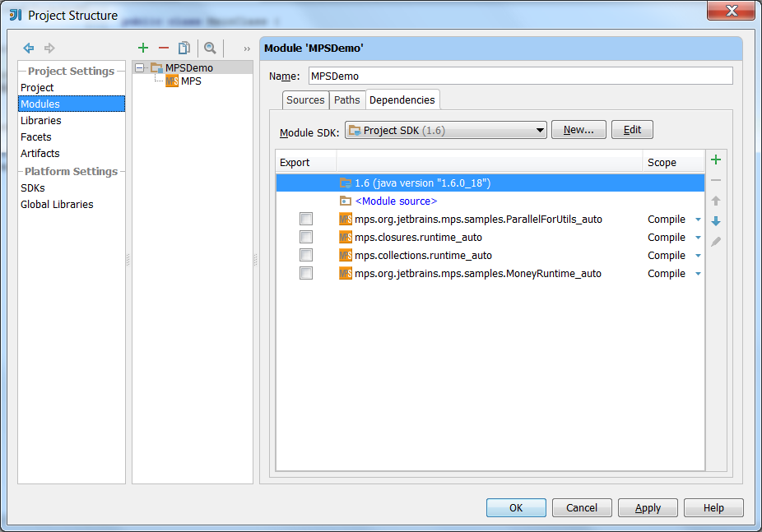Click the module Name text field
The height and width of the screenshot is (532, 762).
click(520, 76)
